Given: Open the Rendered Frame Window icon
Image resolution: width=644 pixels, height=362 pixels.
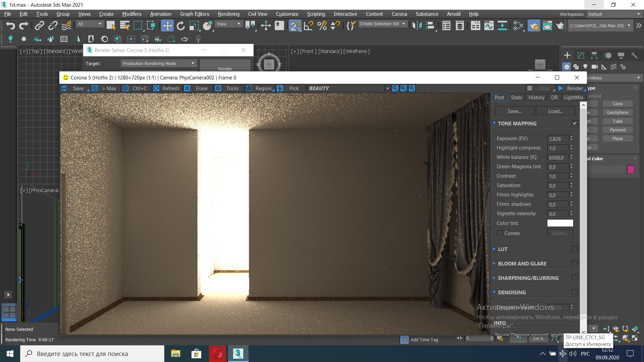Looking at the screenshot, I should (547, 25).
